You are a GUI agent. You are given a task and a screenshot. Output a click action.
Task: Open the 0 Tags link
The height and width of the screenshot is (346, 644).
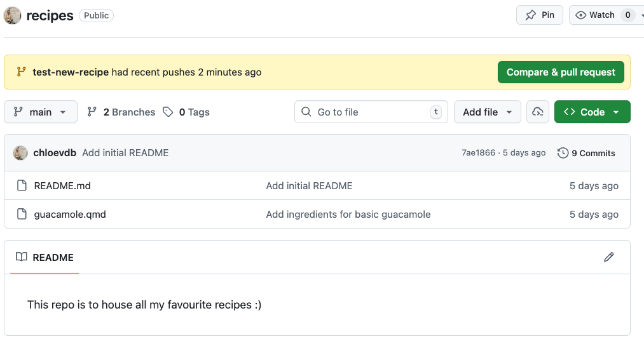(x=186, y=112)
